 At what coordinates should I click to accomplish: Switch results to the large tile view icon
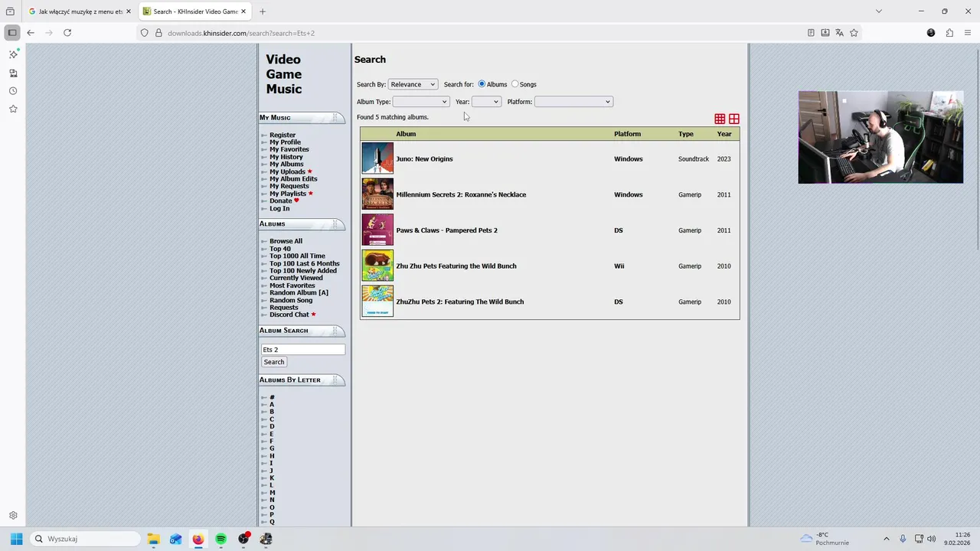point(734,119)
